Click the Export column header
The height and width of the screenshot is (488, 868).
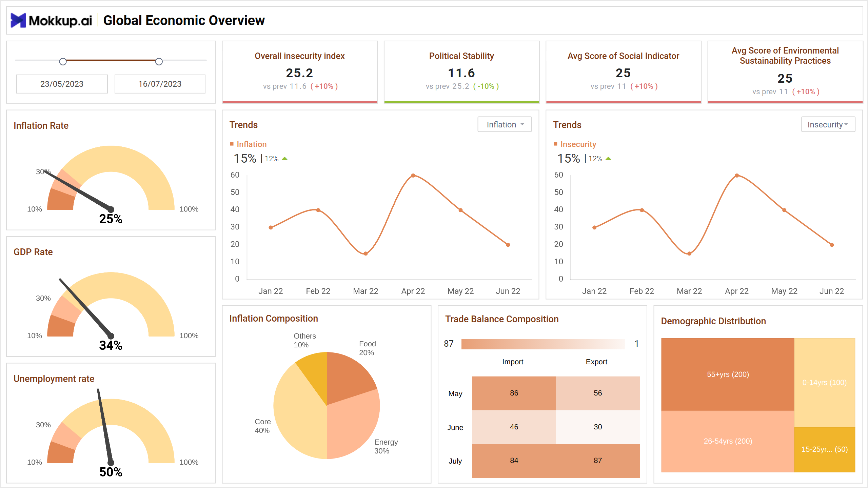click(x=596, y=362)
